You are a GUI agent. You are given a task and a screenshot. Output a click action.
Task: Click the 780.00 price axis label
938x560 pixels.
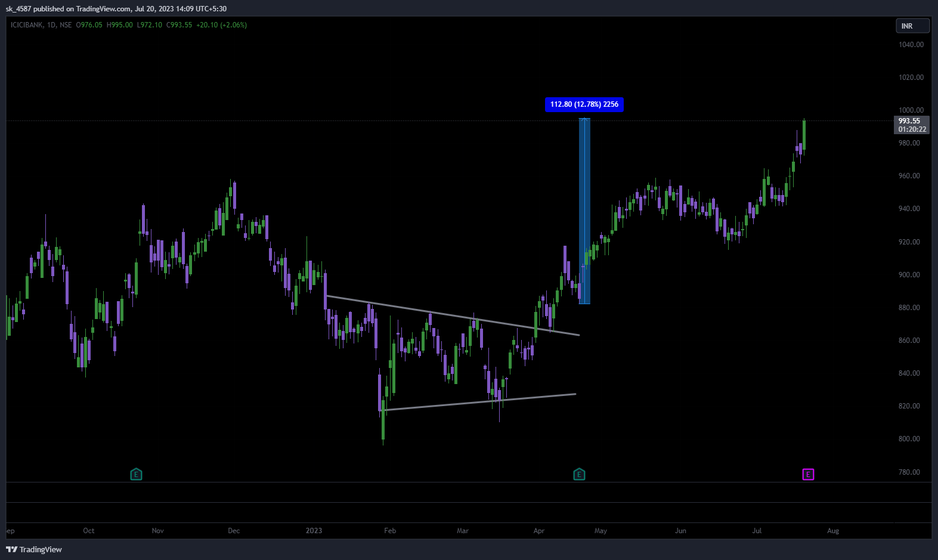(x=909, y=472)
